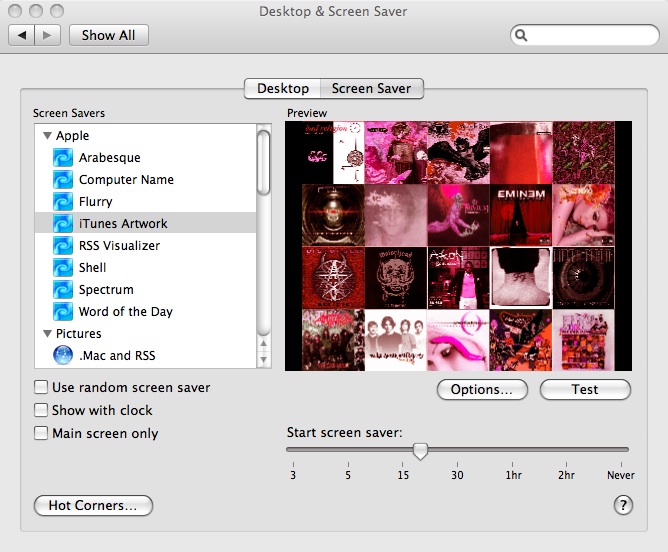Open help with the question mark button
Screen dimensions: 668x552
(x=623, y=505)
